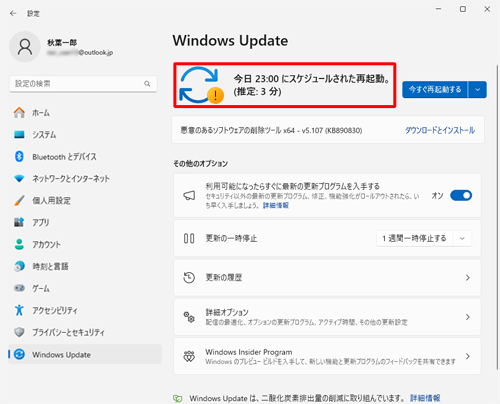The image size is (500, 404).
Task: Click the ホーム house icon
Action: [x=19, y=113]
